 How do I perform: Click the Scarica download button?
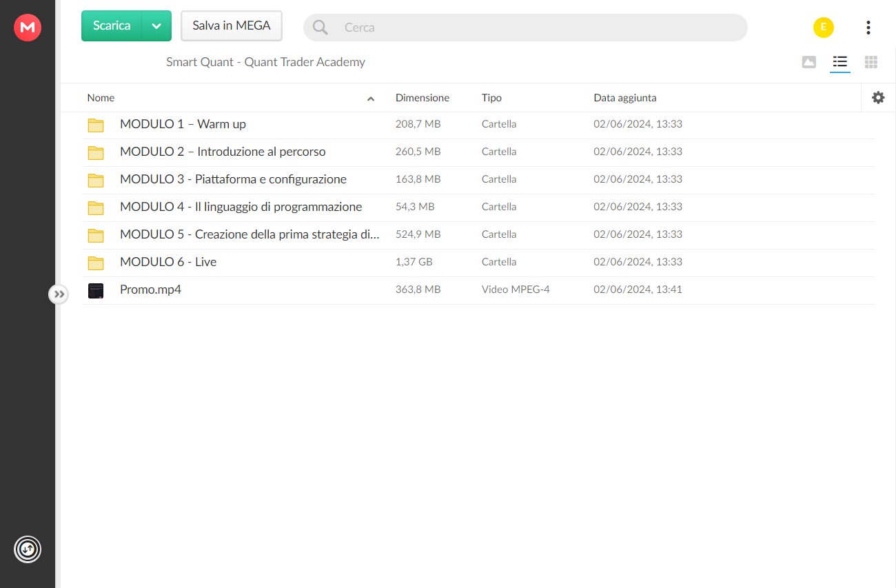112,26
